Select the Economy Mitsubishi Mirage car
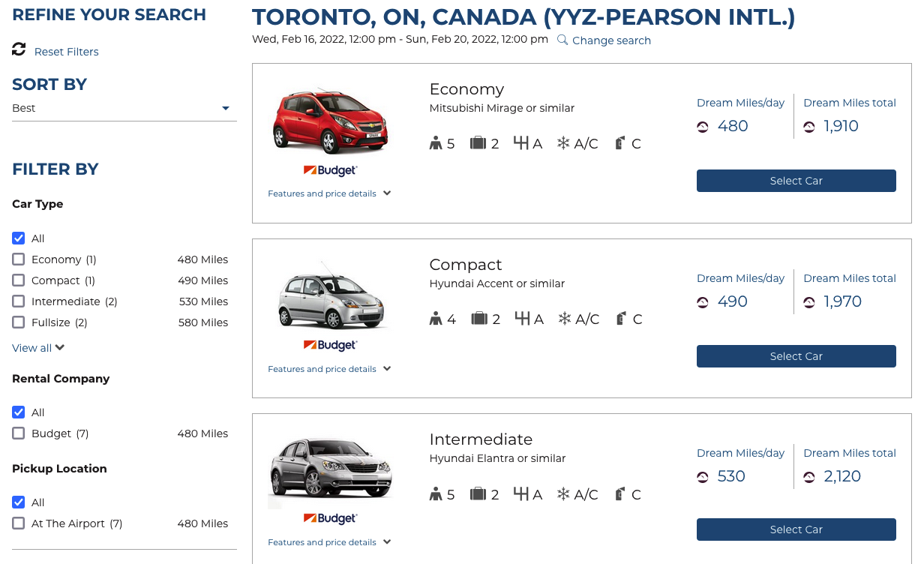The width and height of the screenshot is (924, 564). (796, 181)
